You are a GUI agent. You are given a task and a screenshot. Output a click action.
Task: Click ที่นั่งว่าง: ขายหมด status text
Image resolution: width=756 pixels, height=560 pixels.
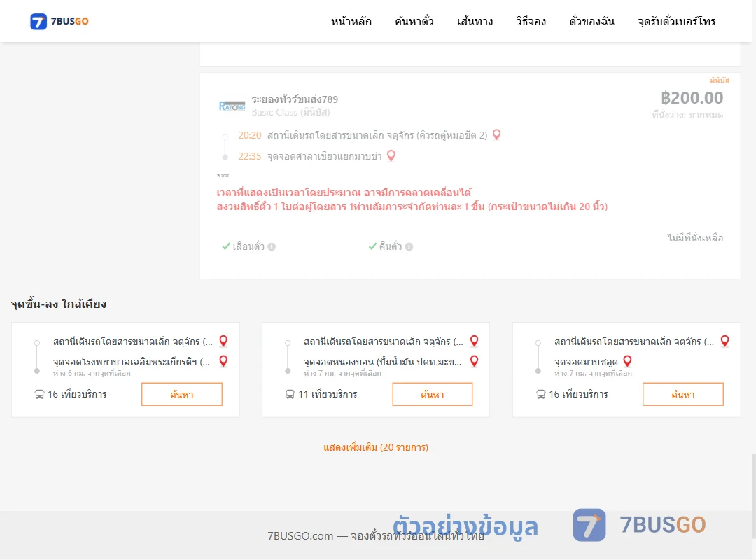tap(687, 115)
